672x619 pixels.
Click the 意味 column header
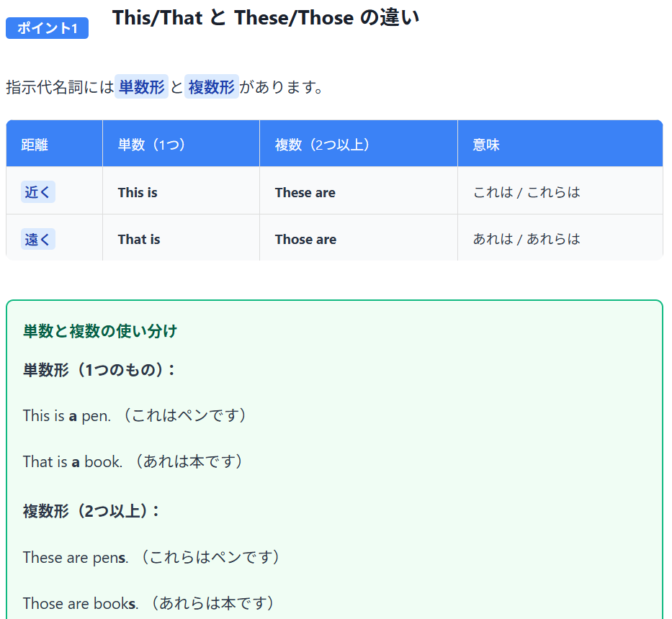pyautogui.click(x=485, y=145)
